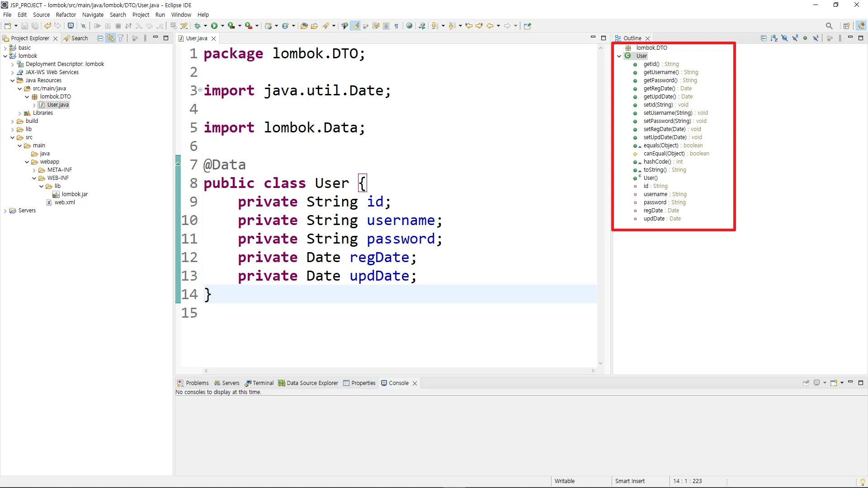The height and width of the screenshot is (488, 868).
Task: Toggle Hide Fields in Outline view
Action: 784,38
